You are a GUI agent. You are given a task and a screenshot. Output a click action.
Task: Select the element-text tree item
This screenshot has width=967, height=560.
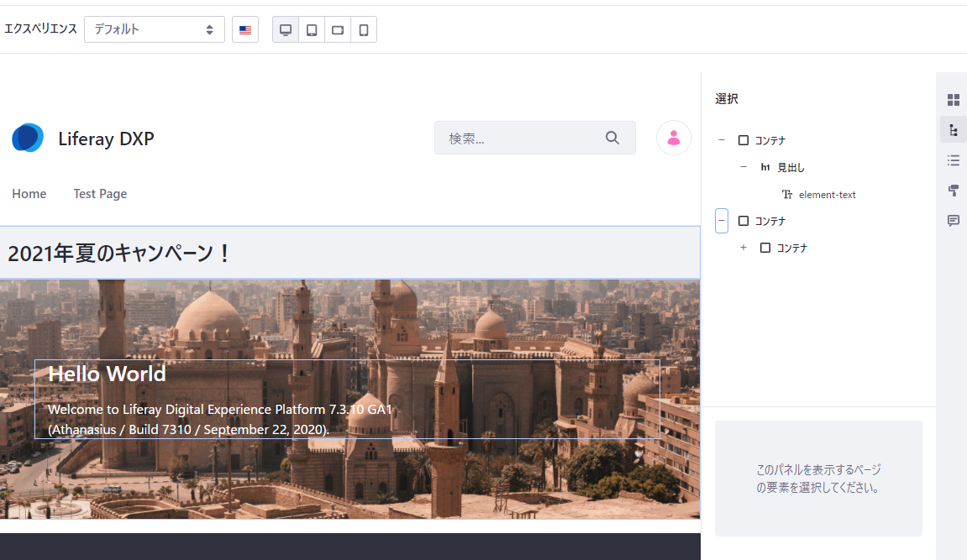click(x=827, y=195)
